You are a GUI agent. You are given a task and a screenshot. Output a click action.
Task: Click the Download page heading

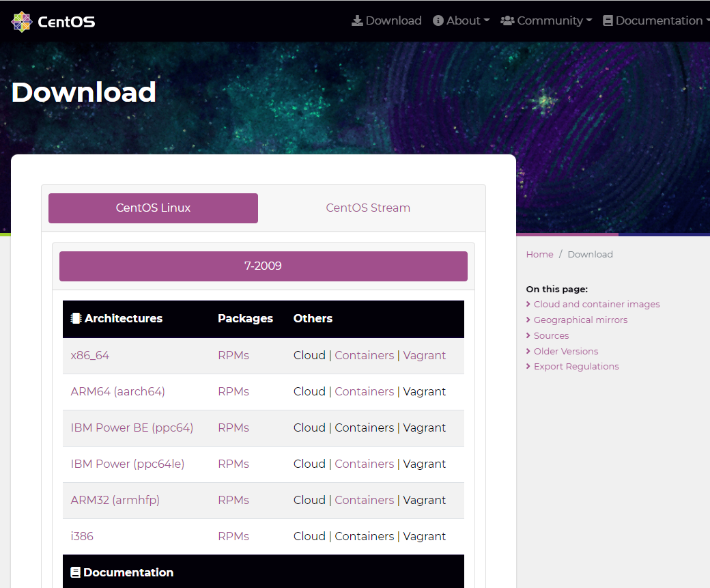84,92
